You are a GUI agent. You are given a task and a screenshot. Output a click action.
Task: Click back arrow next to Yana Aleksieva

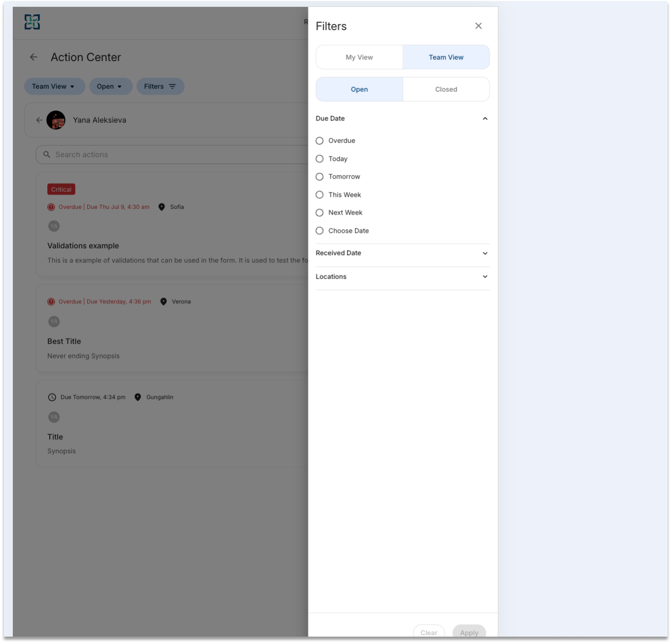pyautogui.click(x=39, y=120)
